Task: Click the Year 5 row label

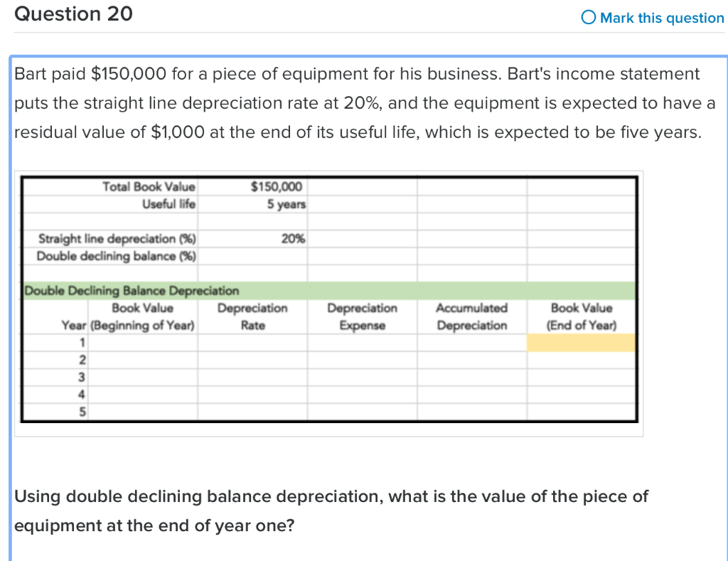Action: coord(82,412)
